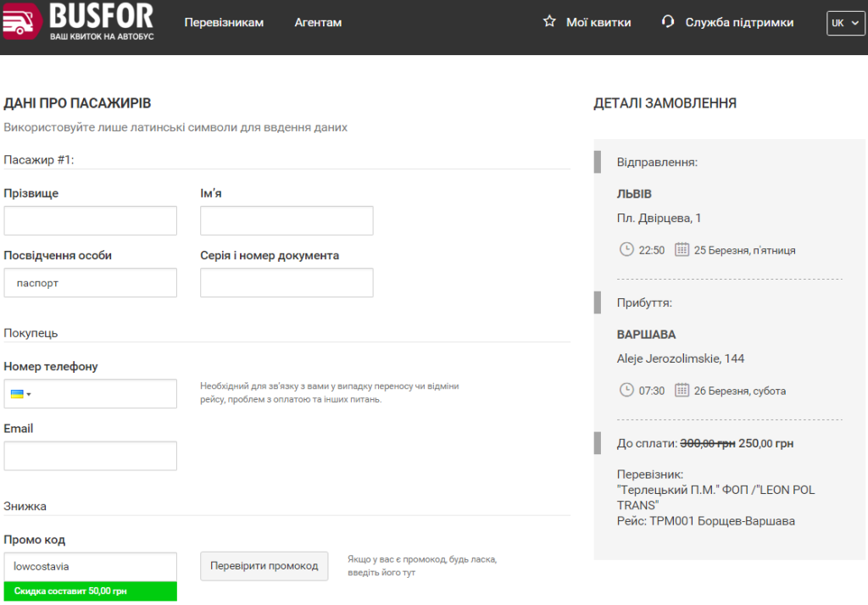Screen dimensions: 868x605
Task: Click the Ukrainian flag in the phone field
Action: tap(17, 394)
